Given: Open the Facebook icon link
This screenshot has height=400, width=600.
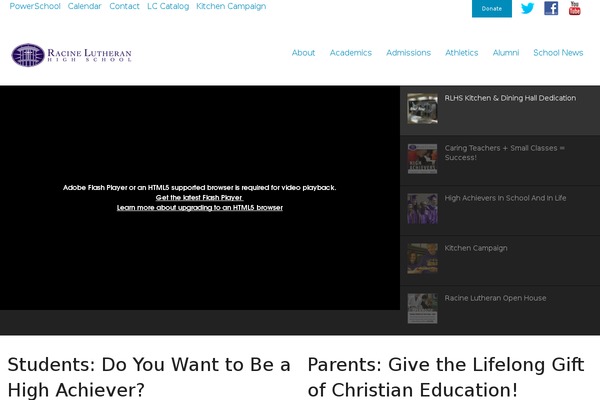Looking at the screenshot, I should pyautogui.click(x=551, y=8).
